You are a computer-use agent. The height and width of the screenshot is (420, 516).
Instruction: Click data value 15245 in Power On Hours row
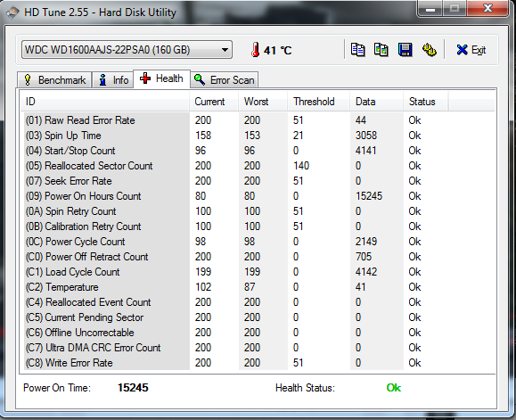[369, 196]
